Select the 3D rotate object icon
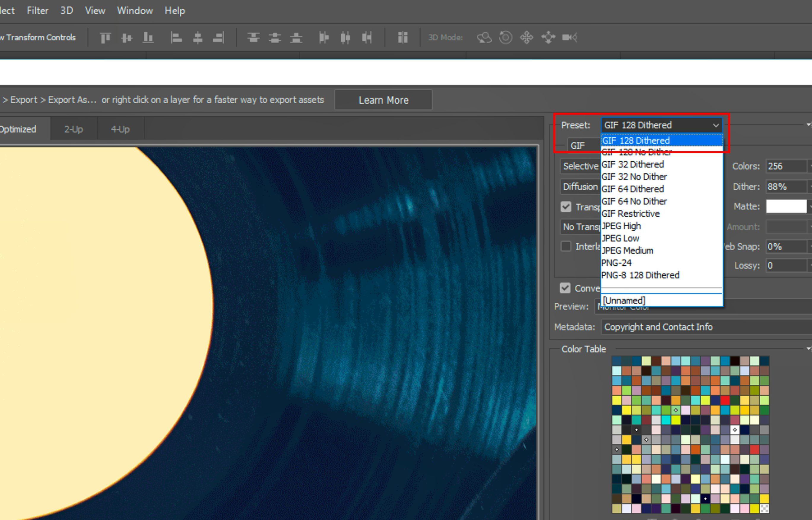 click(x=484, y=37)
